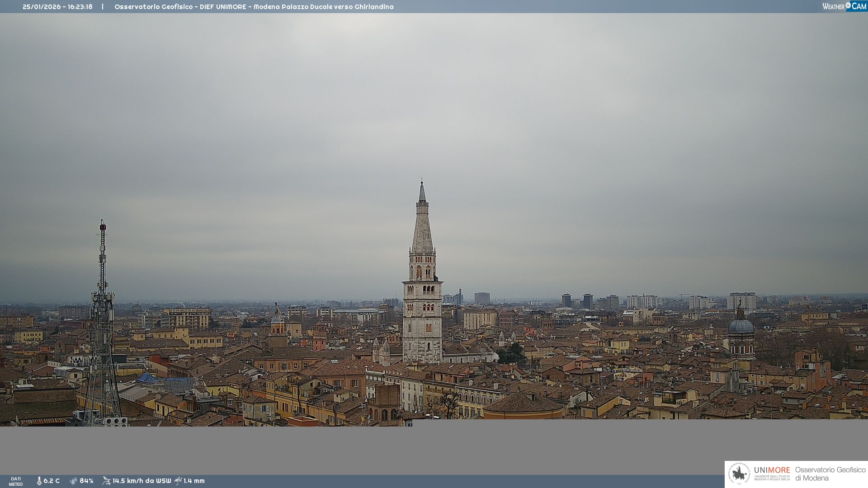Click the rain umbrella precipitation icon
The width and height of the screenshot is (868, 488).
coord(178,481)
